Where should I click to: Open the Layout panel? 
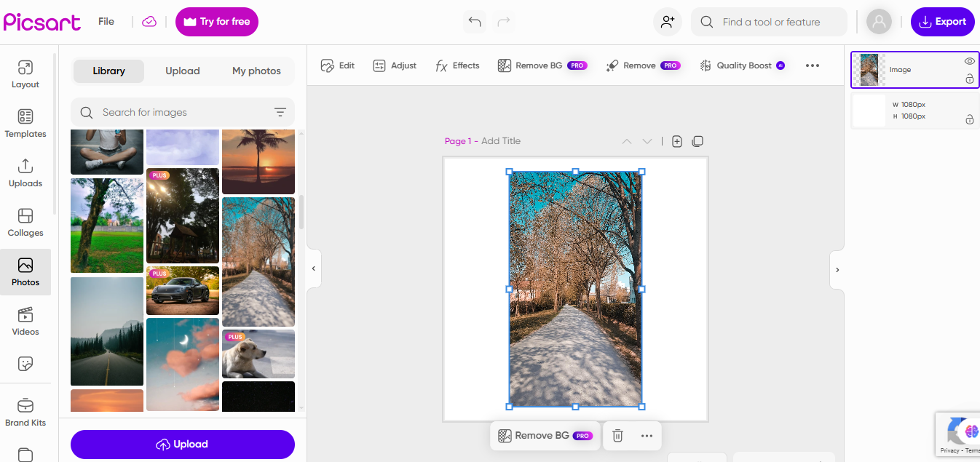25,73
